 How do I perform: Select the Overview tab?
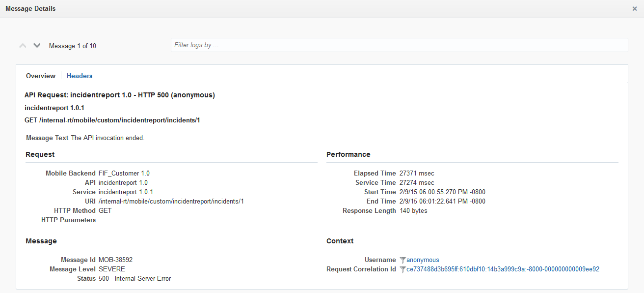(x=41, y=76)
